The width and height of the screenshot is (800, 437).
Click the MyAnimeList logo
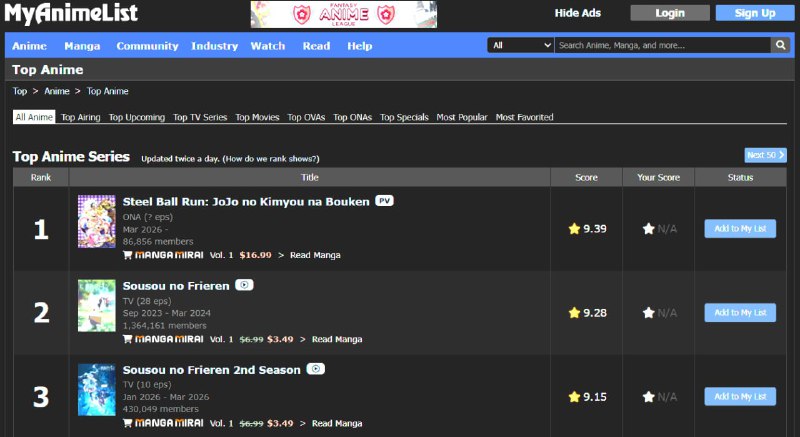coord(71,13)
